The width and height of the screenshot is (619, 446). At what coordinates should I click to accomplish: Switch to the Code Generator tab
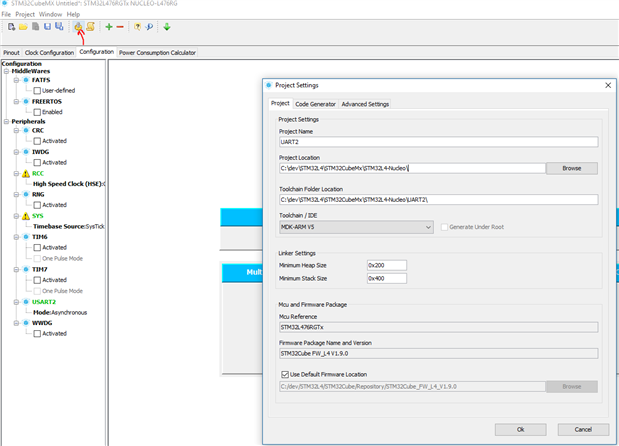[315, 104]
